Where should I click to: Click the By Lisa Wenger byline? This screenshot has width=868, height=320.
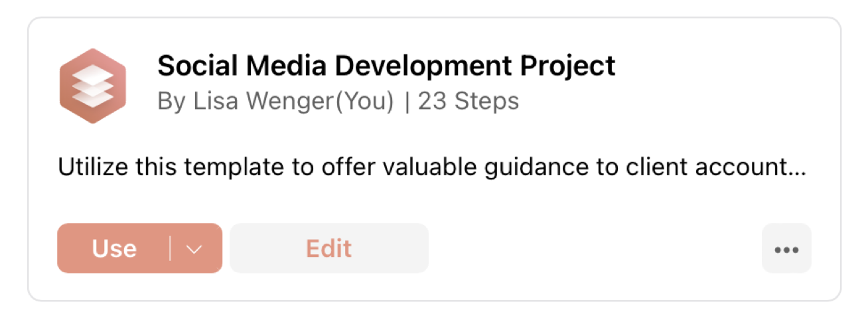(276, 102)
